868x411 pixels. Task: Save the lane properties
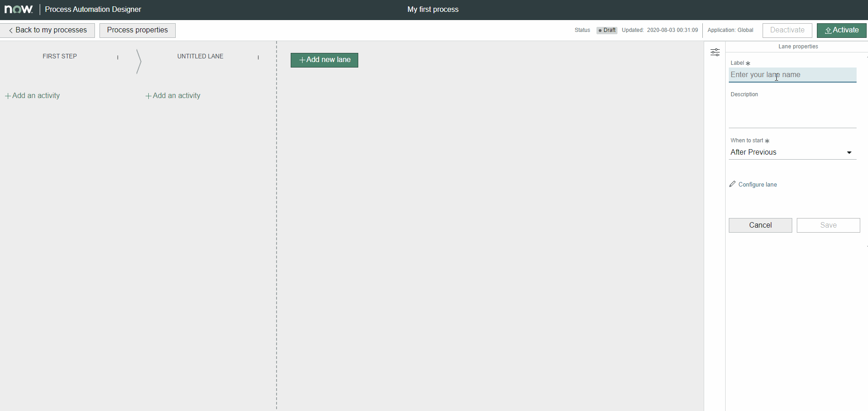(x=828, y=225)
